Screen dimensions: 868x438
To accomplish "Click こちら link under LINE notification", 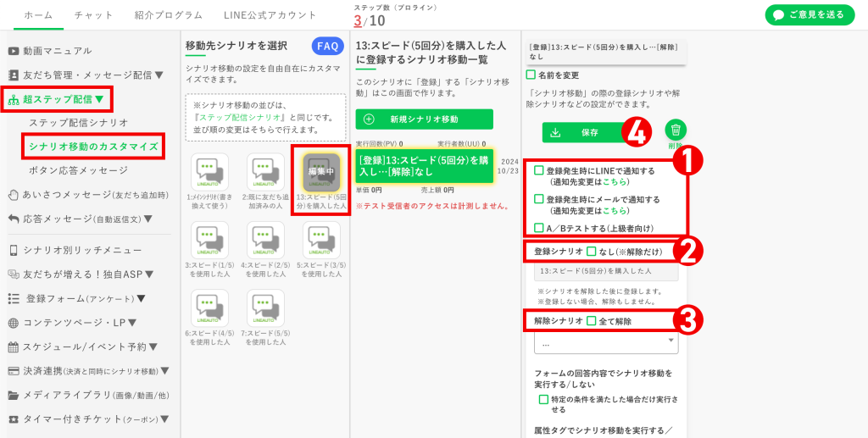I will [x=615, y=182].
